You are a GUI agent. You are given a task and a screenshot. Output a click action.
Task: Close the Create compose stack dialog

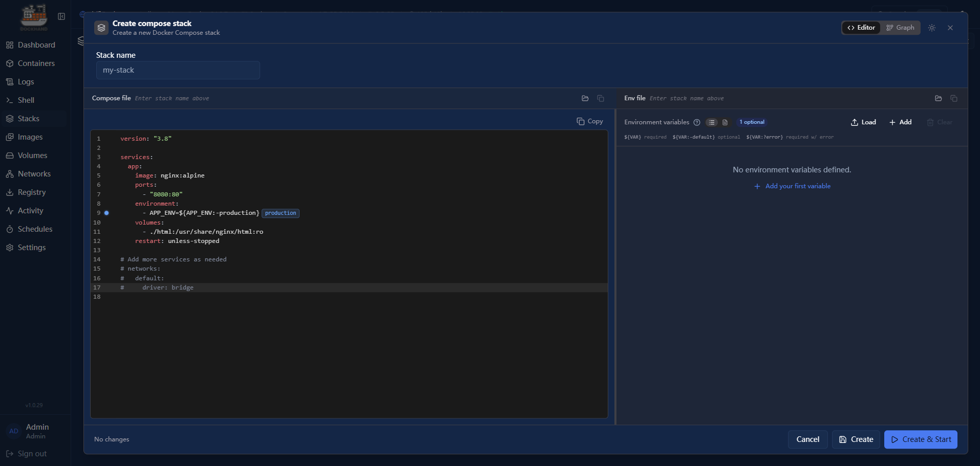(x=950, y=28)
